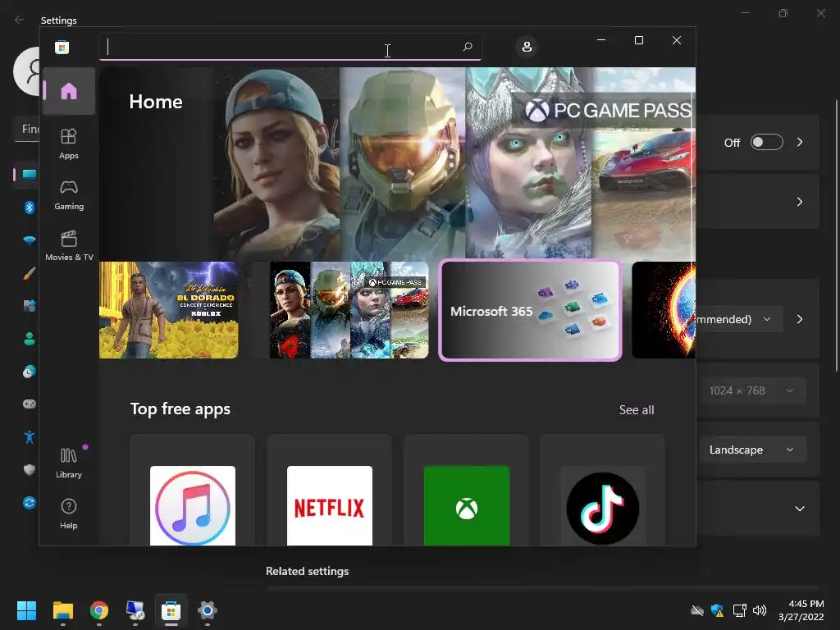Click the Windows Security tray icon
Viewport: 840px width, 630px height.
coord(717,610)
